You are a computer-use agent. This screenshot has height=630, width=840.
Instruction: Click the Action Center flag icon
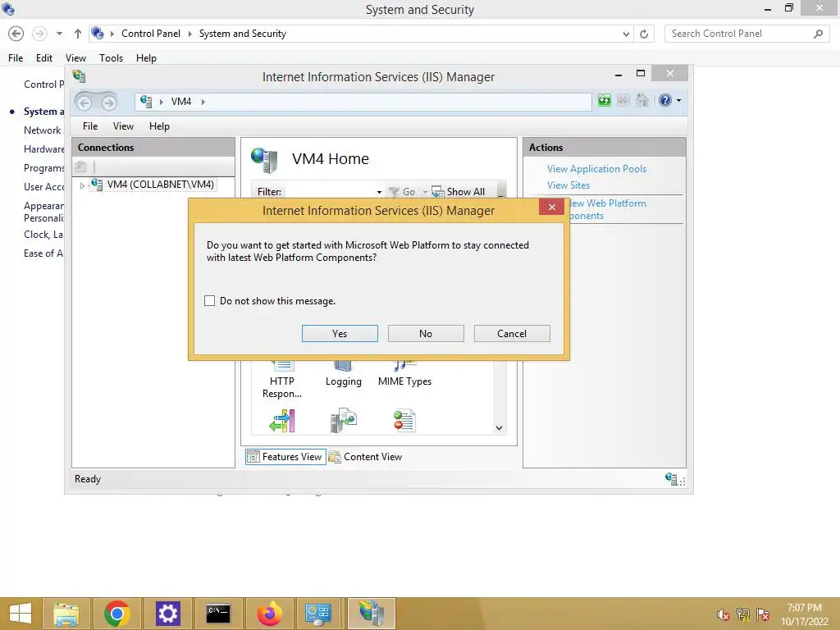tap(763, 614)
